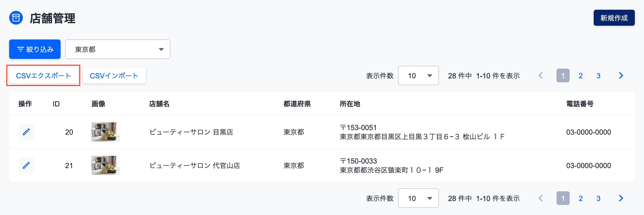Viewport: 644px width, 215px height.
Task: Open thumbnail image of 代官山店
Action: point(106,165)
